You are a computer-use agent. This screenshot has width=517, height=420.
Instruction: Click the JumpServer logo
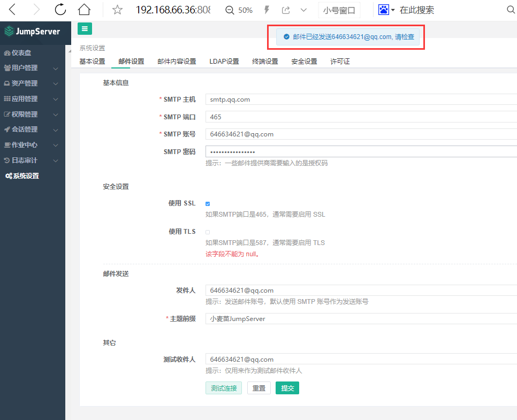point(32,32)
